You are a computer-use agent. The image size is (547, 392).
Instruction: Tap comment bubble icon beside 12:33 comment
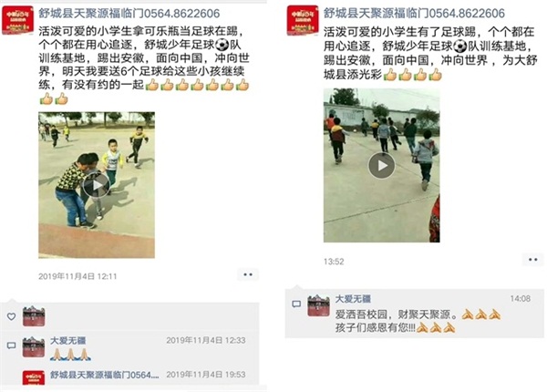[x=12, y=346]
